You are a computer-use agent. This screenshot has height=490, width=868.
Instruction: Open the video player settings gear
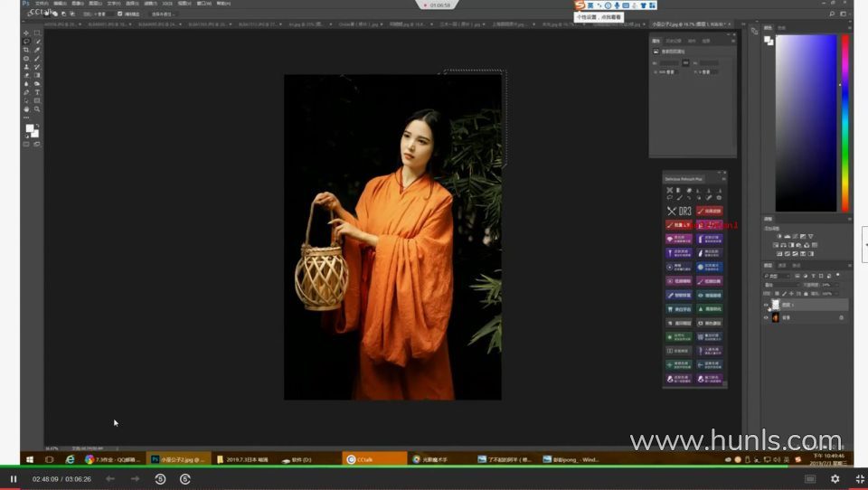pyautogui.click(x=835, y=478)
